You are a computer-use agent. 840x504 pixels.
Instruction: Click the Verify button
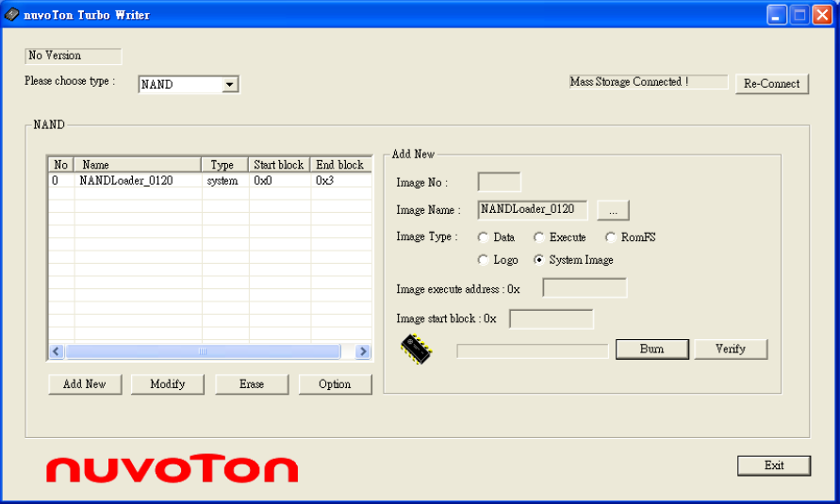[731, 349]
